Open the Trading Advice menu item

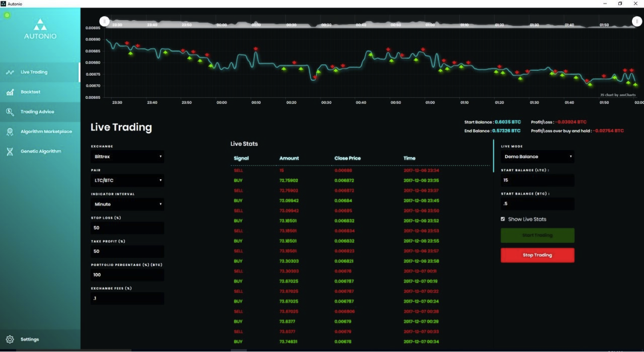point(40,112)
